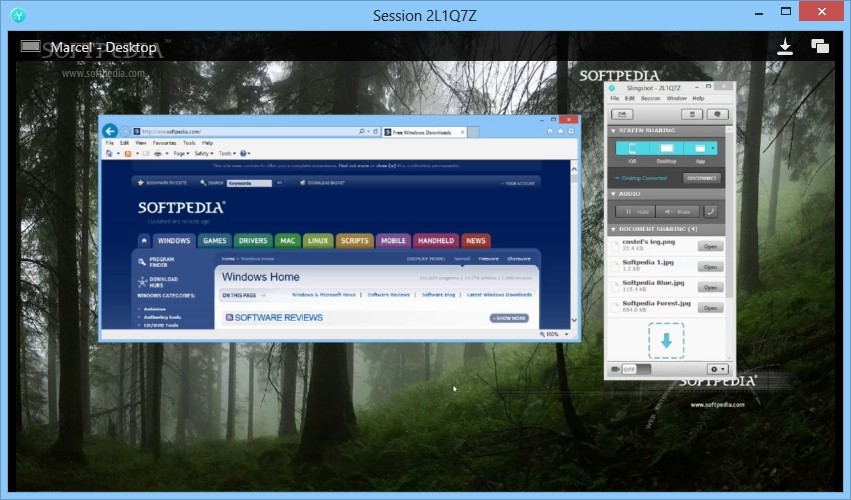Collapse the AUDIO section
Screen dimensions: 851x500
tap(613, 194)
